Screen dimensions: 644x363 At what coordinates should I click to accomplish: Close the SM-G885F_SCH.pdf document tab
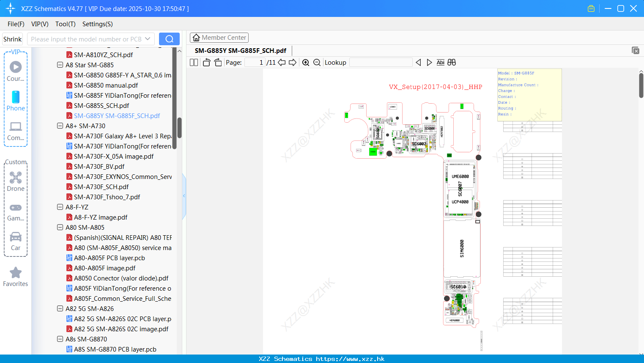[x=636, y=50]
